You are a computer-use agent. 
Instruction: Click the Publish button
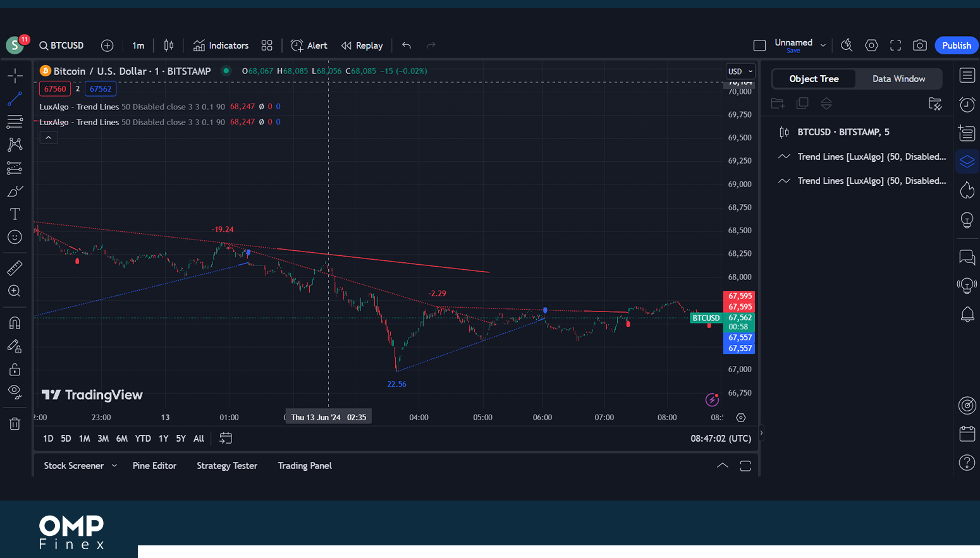click(x=957, y=45)
